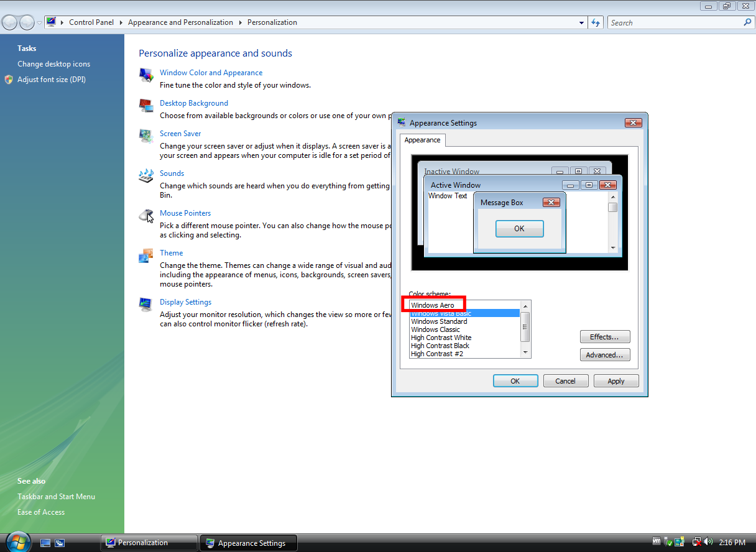Click the Start orb button

pos(17,542)
